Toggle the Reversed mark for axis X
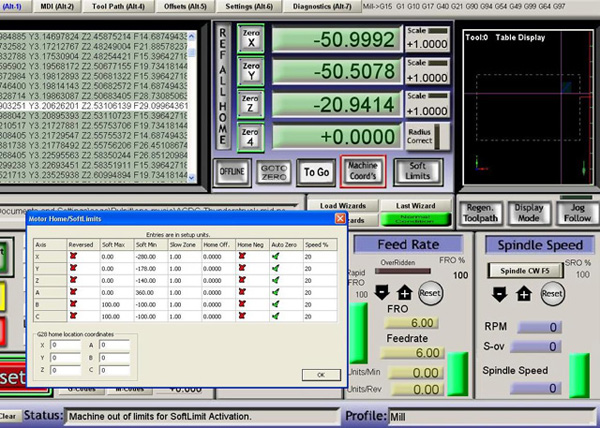 73,256
